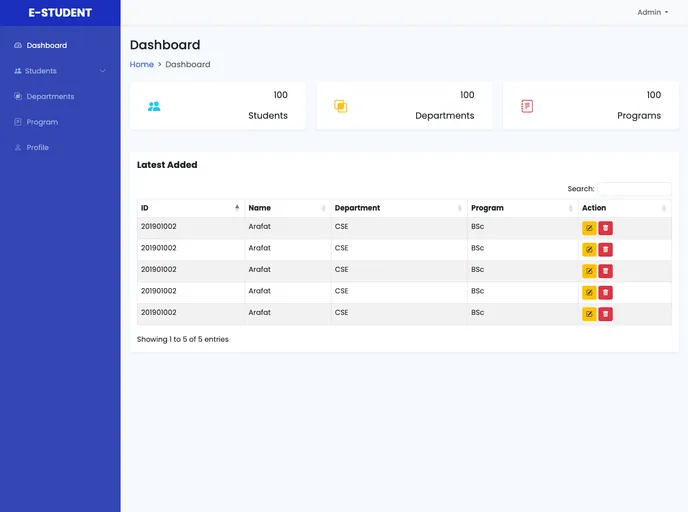This screenshot has height=512, width=688.
Task: Click the Departments sidebar icon
Action: 18,97
